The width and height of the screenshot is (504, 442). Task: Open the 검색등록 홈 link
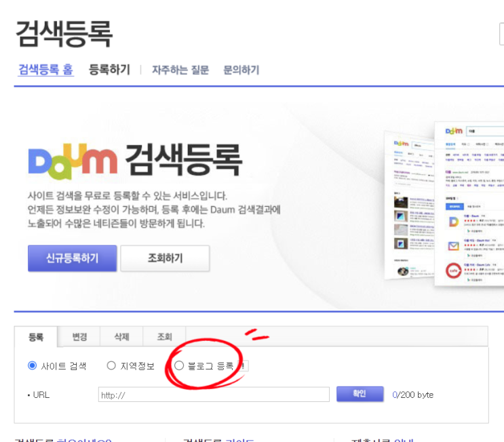point(46,69)
